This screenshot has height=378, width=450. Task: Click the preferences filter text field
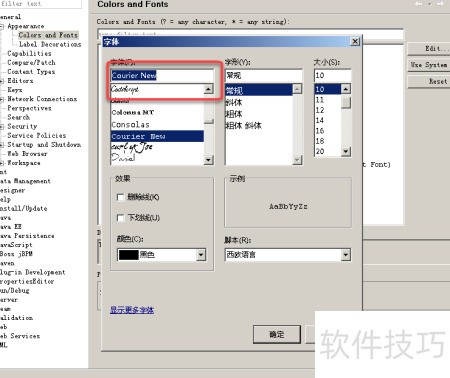pyautogui.click(x=41, y=4)
